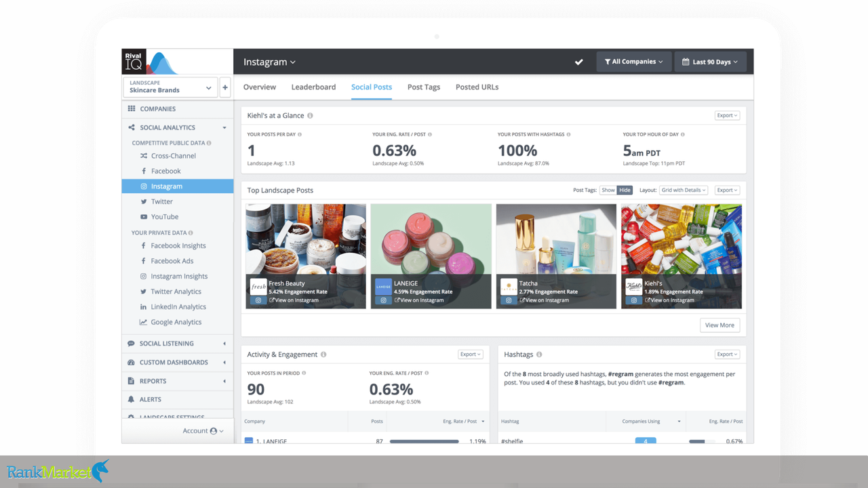868x488 pixels.
Task: Click the Google Analytics chart icon
Action: point(144,322)
